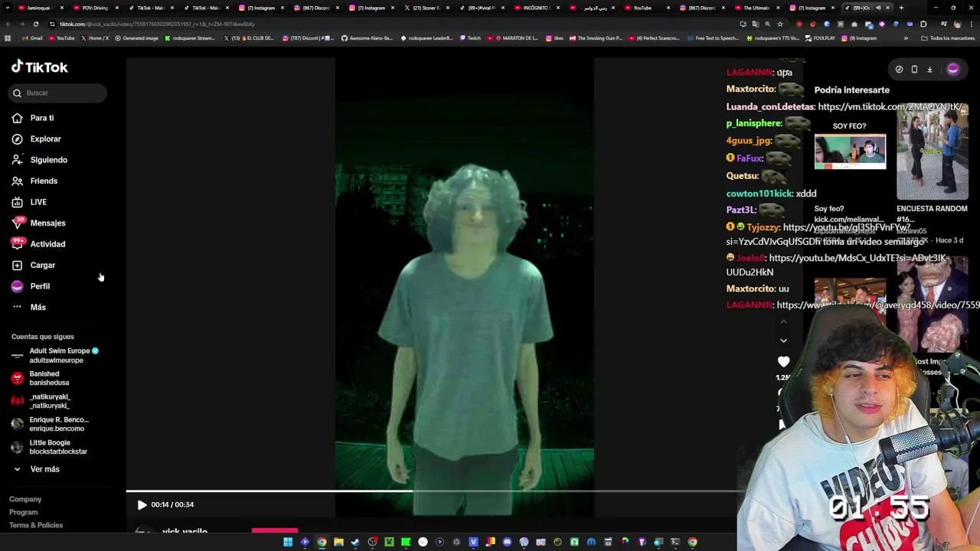Click the vick_vacilo author name

click(x=185, y=531)
